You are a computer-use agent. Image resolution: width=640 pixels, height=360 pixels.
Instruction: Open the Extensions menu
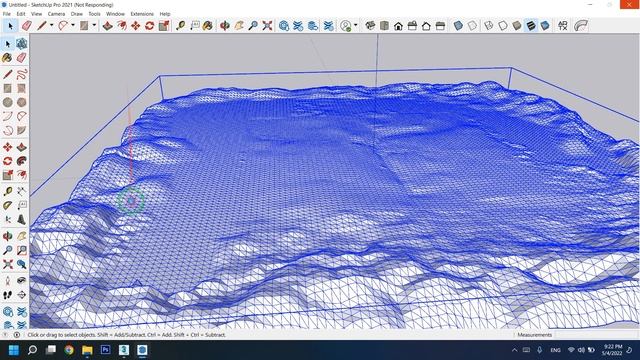[x=142, y=14]
